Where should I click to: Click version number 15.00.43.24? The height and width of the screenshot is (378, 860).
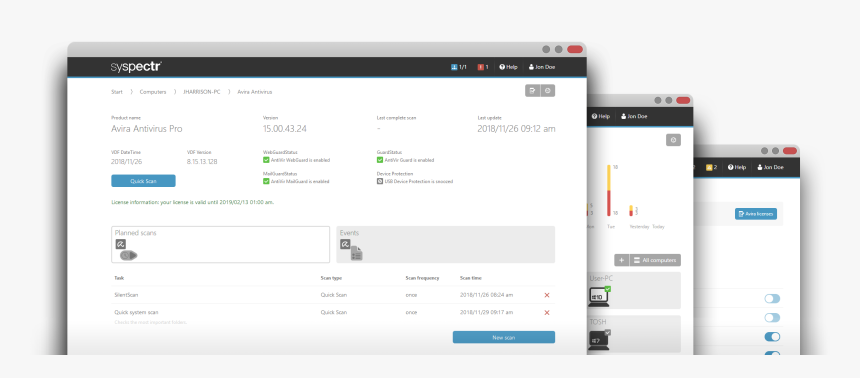[285, 129]
